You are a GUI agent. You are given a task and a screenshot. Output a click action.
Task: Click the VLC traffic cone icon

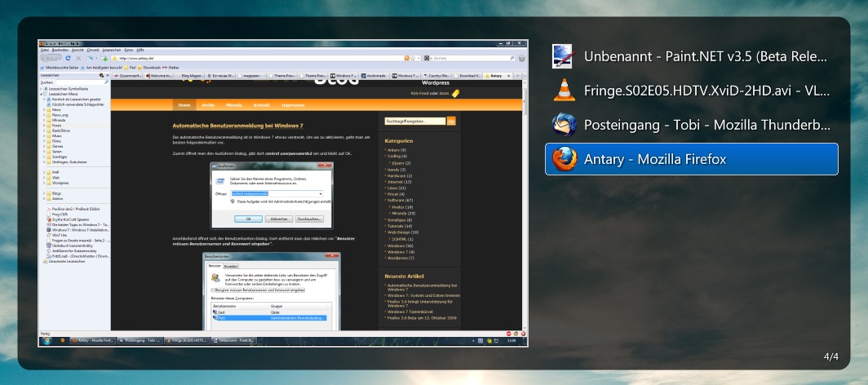pyautogui.click(x=564, y=91)
